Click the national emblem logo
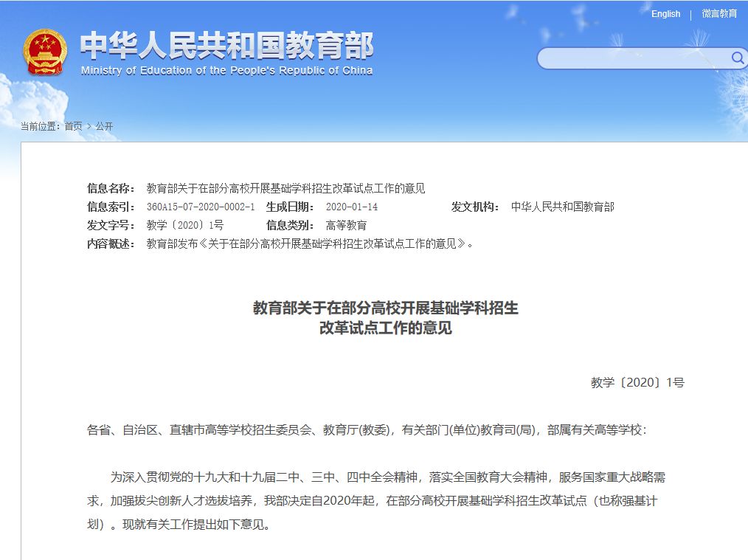This screenshot has width=748, height=560. [x=46, y=52]
